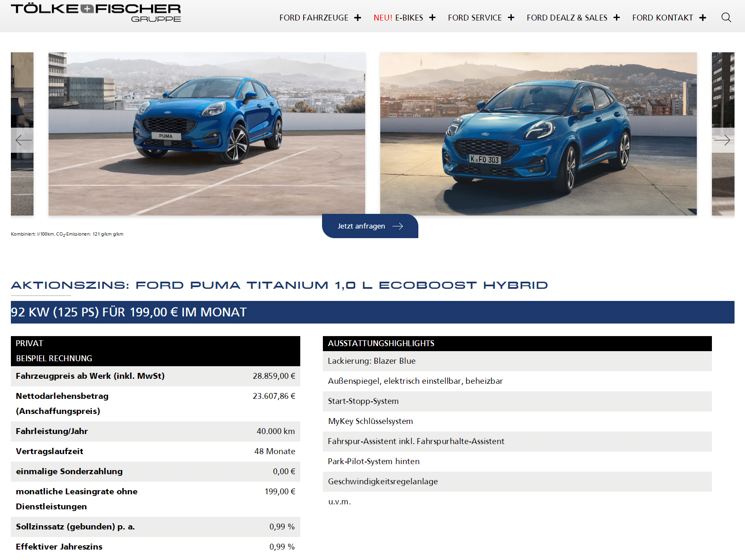Expand plus next to Ford Service

tap(511, 18)
